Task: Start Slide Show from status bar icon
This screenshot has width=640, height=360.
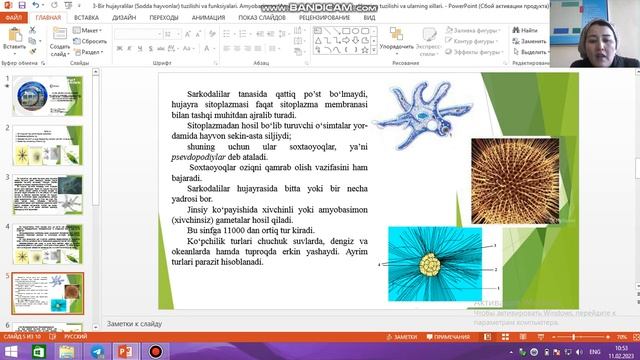Action: pyautogui.click(x=541, y=337)
